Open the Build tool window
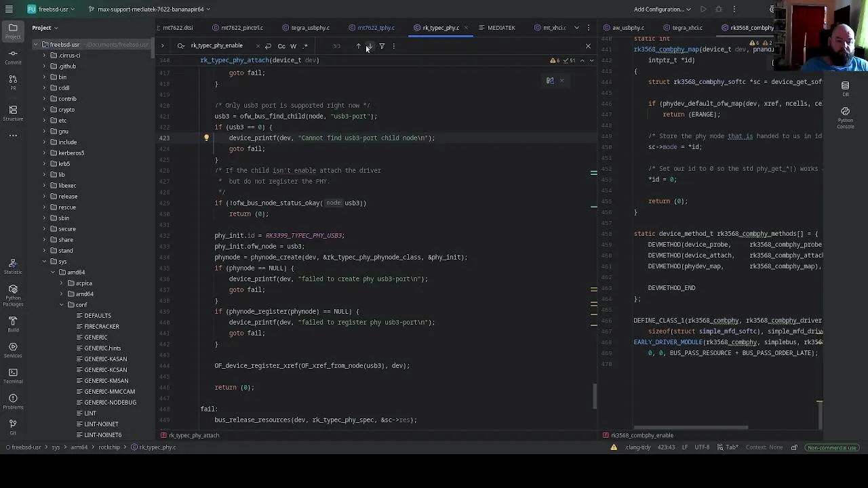Image resolution: width=868 pixels, height=488 pixels. [13, 323]
